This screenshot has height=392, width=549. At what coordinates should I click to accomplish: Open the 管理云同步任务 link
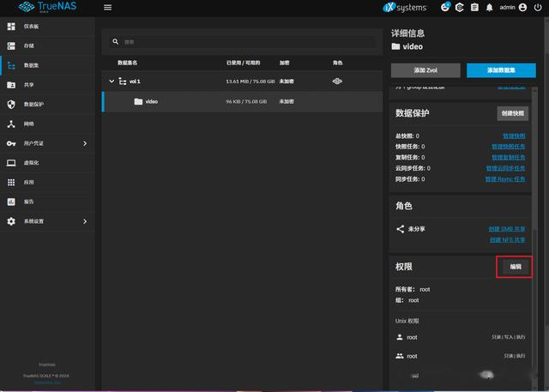point(505,168)
